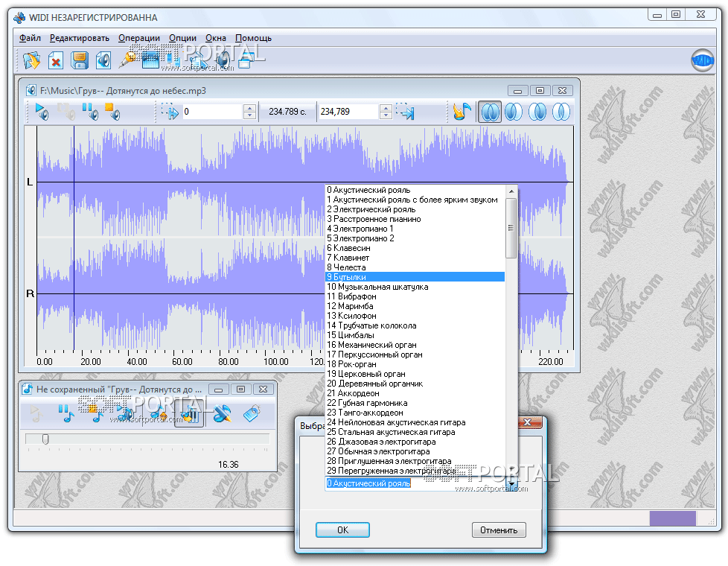
Task: Click the OK button in the dialog
Action: coord(342,530)
